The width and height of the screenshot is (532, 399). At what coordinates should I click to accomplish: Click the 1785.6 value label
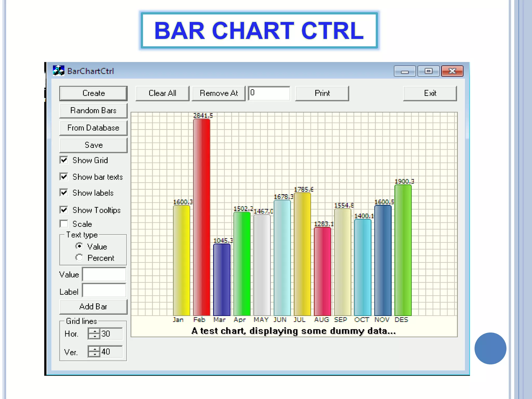(x=304, y=189)
